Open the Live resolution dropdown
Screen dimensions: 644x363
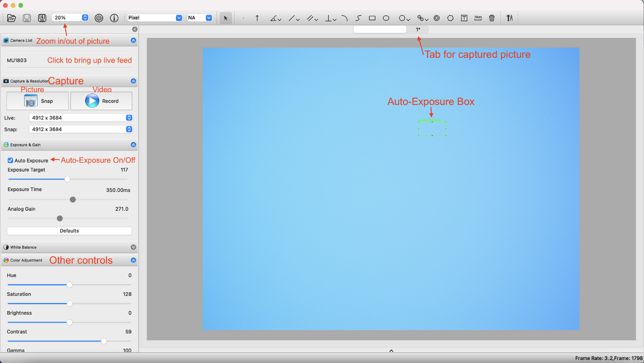[x=128, y=118]
